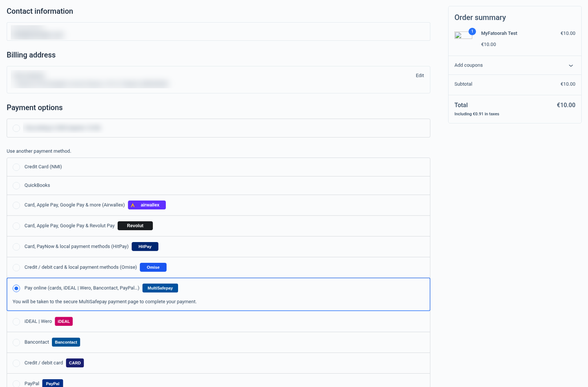Select Credit / debit card radio button
The image size is (588, 387).
[x=16, y=363]
